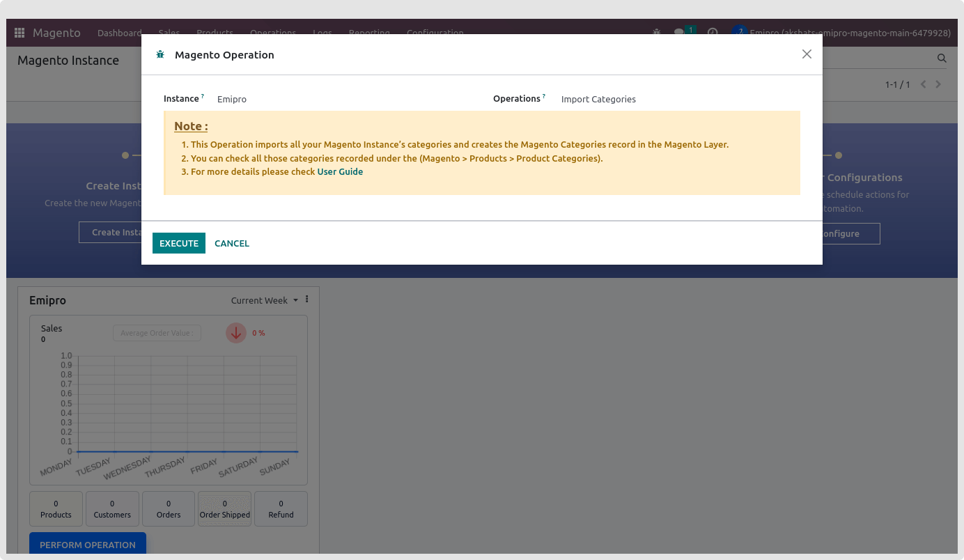
Task: Open the activities clock icon in the header
Action: pos(712,32)
